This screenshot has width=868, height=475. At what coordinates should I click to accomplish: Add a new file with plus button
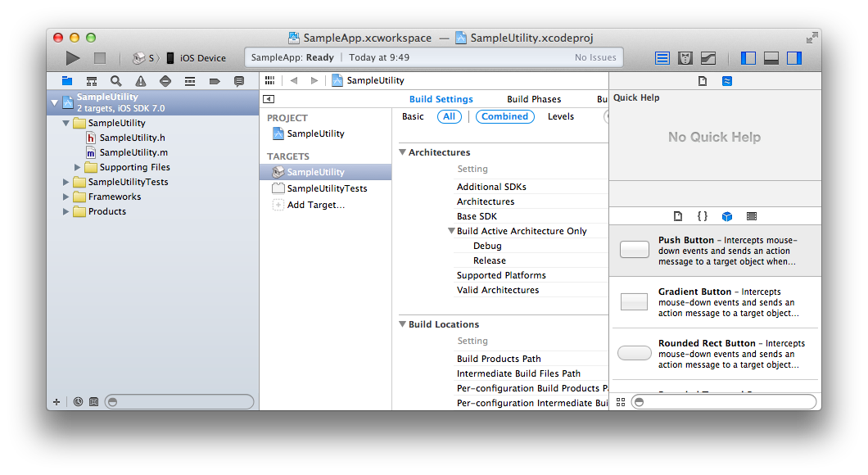[x=57, y=402]
